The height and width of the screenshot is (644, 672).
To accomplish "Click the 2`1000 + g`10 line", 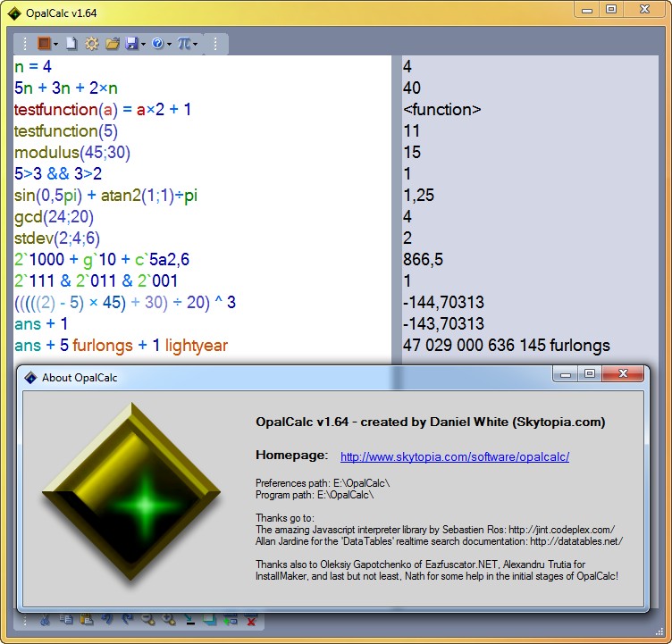I will [102, 260].
